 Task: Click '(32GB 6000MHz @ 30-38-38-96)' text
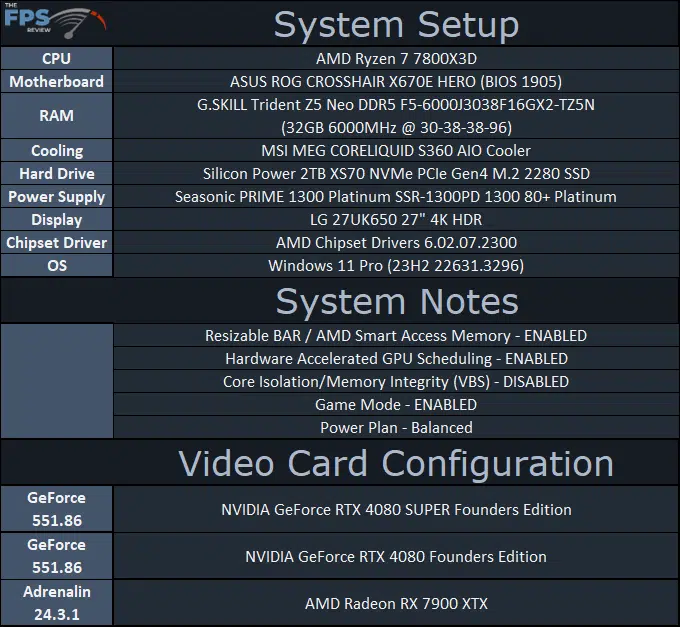[396, 127]
